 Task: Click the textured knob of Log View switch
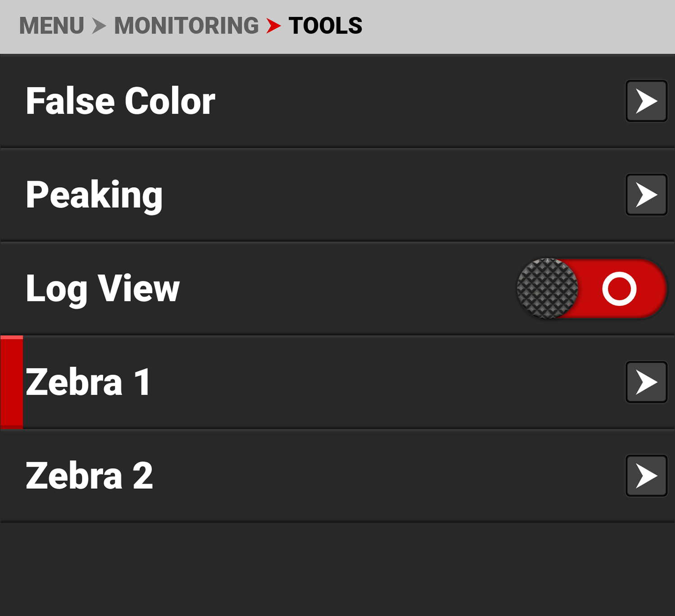[547, 289]
